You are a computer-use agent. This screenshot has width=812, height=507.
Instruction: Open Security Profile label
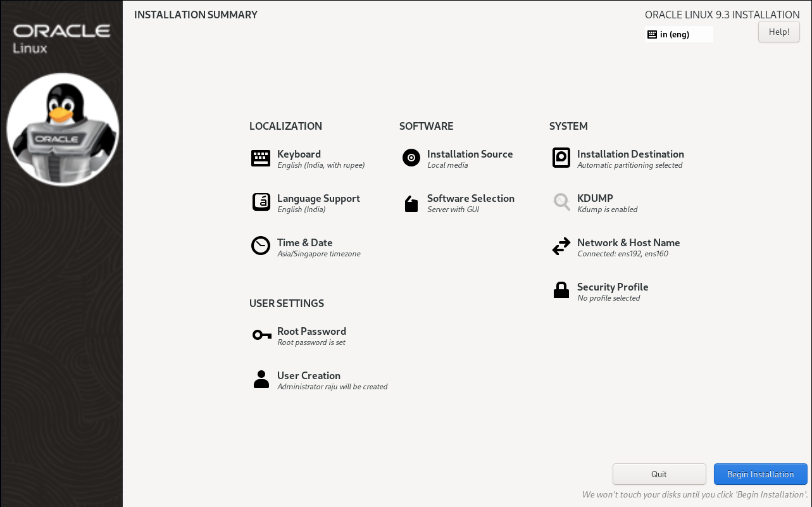coord(613,287)
